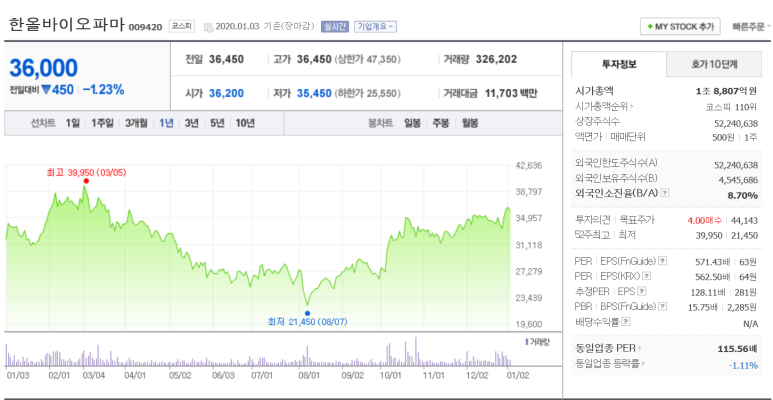Image resolution: width=773 pixels, height=400 pixels.
Task: Click the 거래량 volume legend
Action: 536,341
